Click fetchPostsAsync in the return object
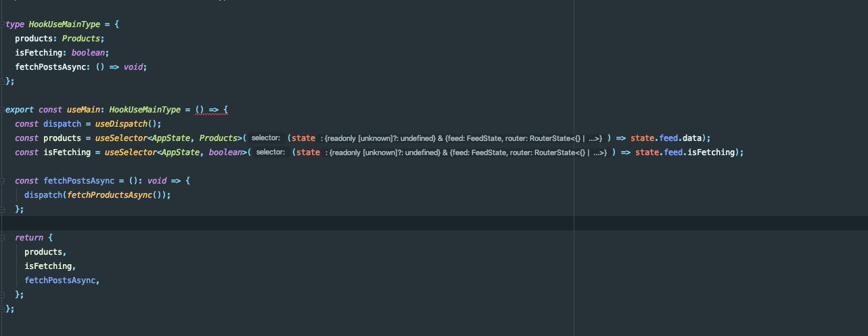Viewport: 868px width, 336px height. pyautogui.click(x=62, y=280)
